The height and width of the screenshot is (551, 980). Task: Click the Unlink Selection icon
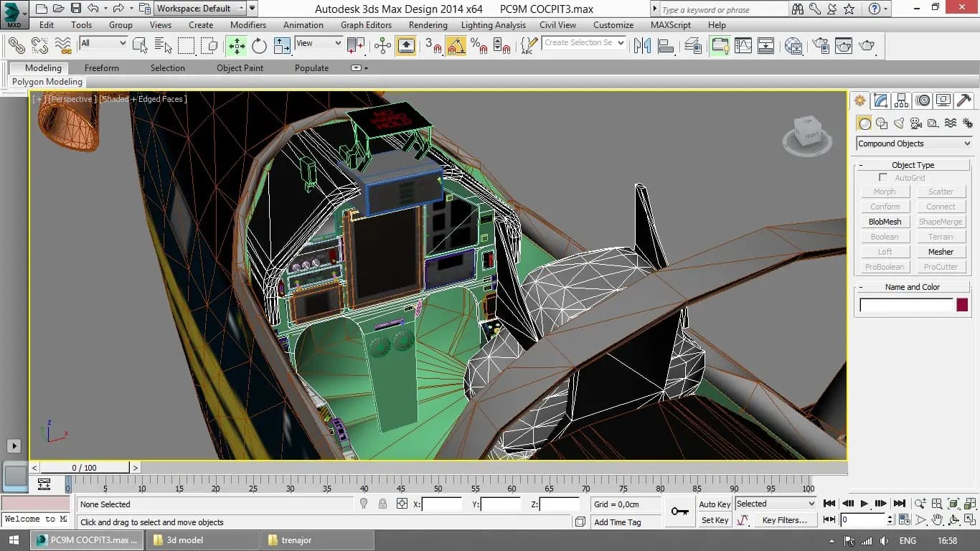tap(40, 46)
